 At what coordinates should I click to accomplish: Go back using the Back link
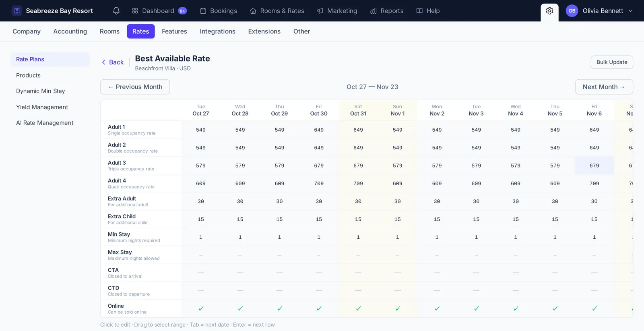(113, 62)
